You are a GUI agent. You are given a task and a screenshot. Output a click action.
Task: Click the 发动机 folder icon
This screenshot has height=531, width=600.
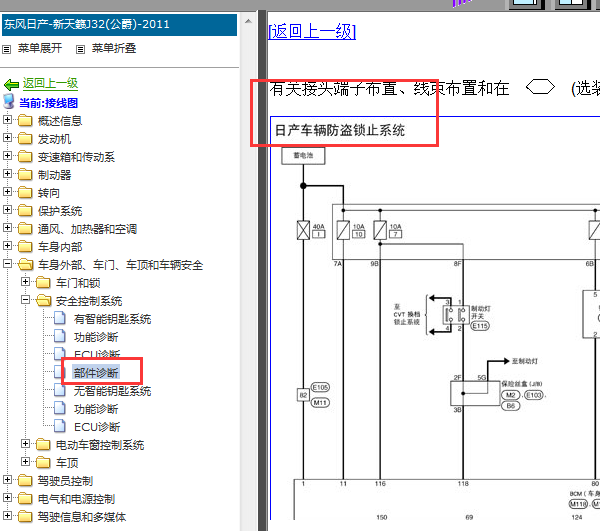coord(25,138)
